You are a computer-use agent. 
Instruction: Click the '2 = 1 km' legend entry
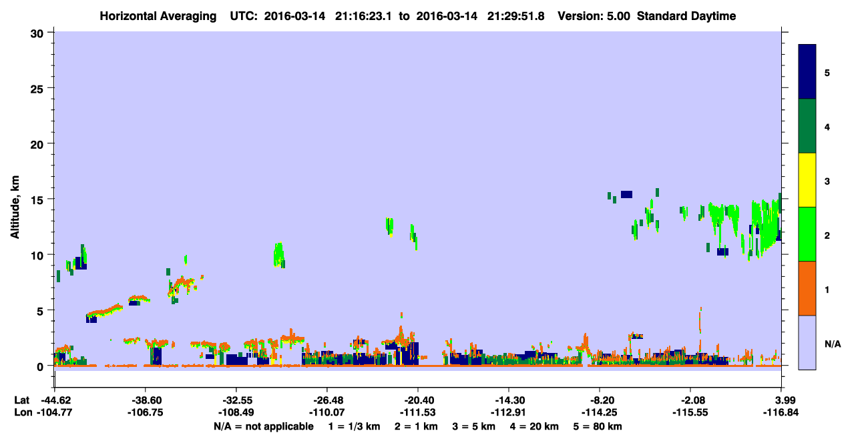click(416, 426)
